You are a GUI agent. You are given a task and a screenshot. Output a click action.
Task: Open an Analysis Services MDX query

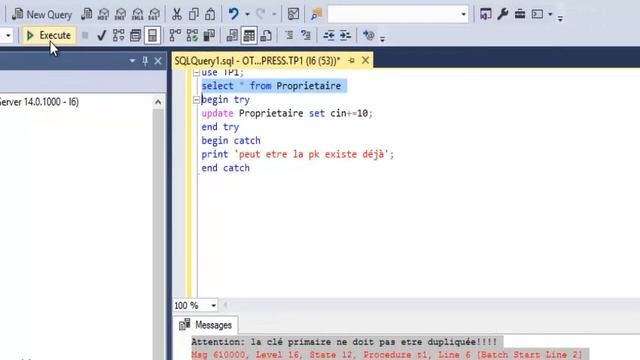click(103, 14)
